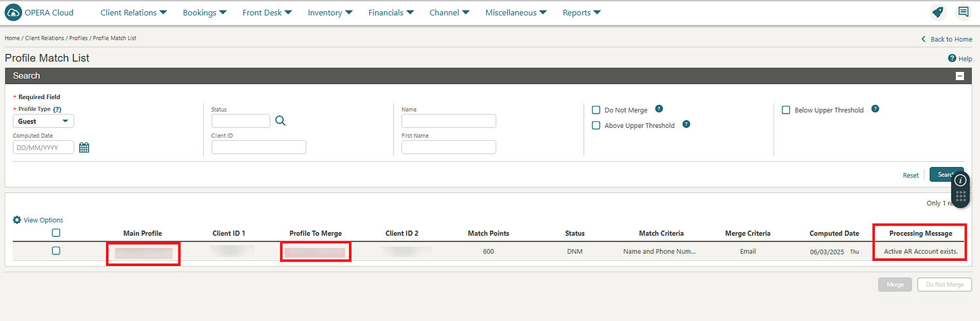The width and height of the screenshot is (980, 321).
Task: Click the Status field magnifier search icon
Action: click(280, 121)
